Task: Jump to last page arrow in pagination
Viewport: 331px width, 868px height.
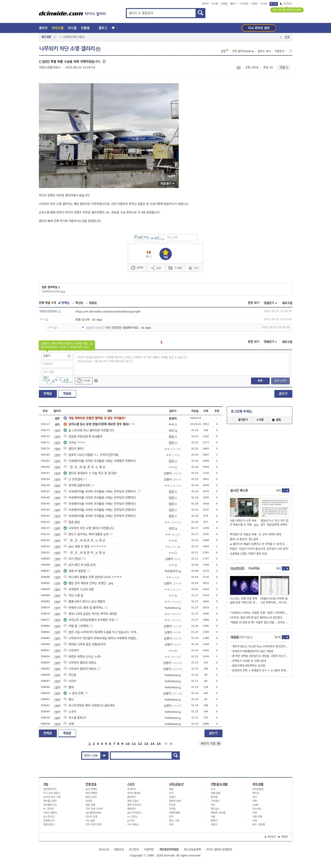Action: [x=171, y=743]
